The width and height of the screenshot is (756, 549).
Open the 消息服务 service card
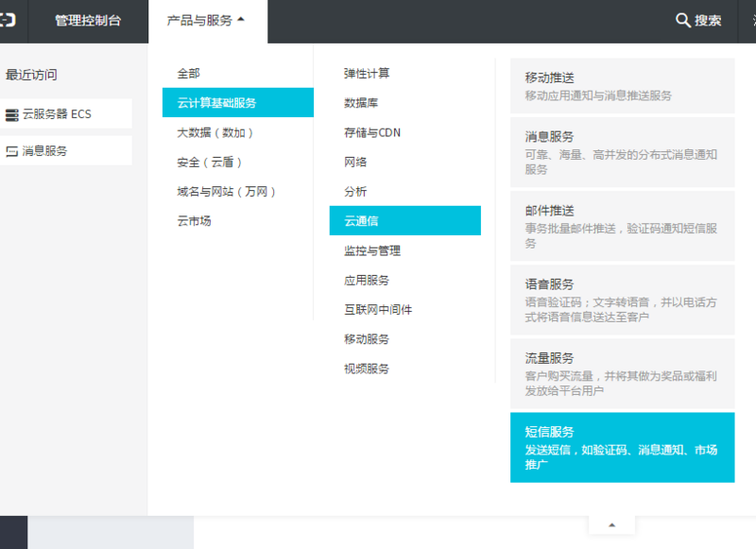[623, 152]
